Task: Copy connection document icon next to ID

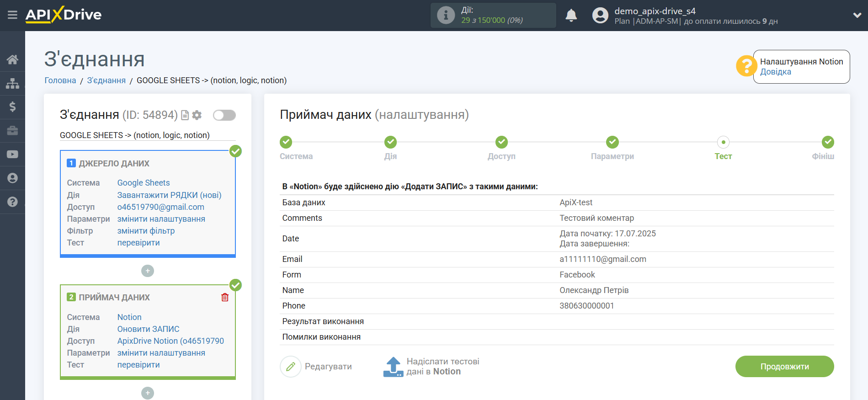Action: pyautogui.click(x=185, y=115)
